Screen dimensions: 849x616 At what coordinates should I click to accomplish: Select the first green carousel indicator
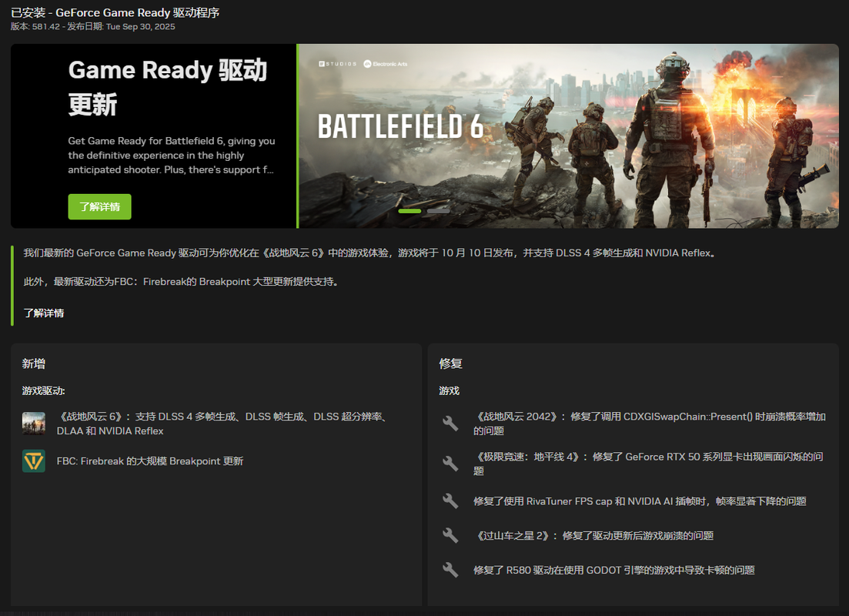[x=409, y=211]
